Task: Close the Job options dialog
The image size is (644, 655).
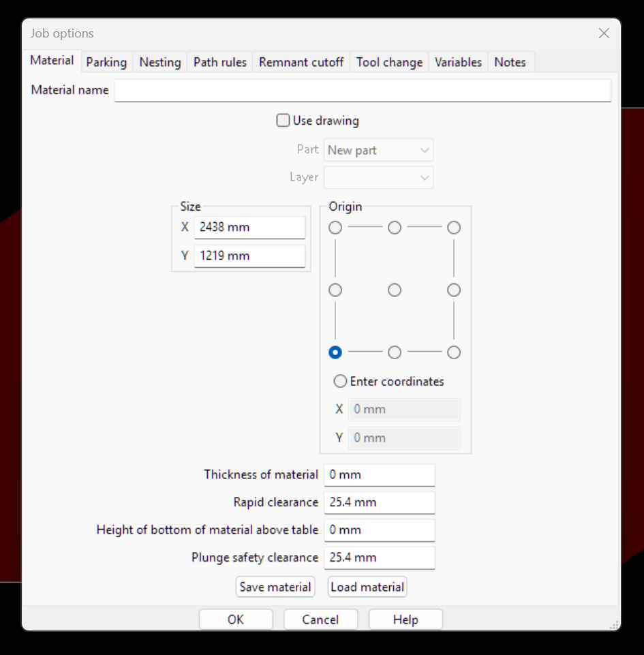Action: [x=603, y=33]
